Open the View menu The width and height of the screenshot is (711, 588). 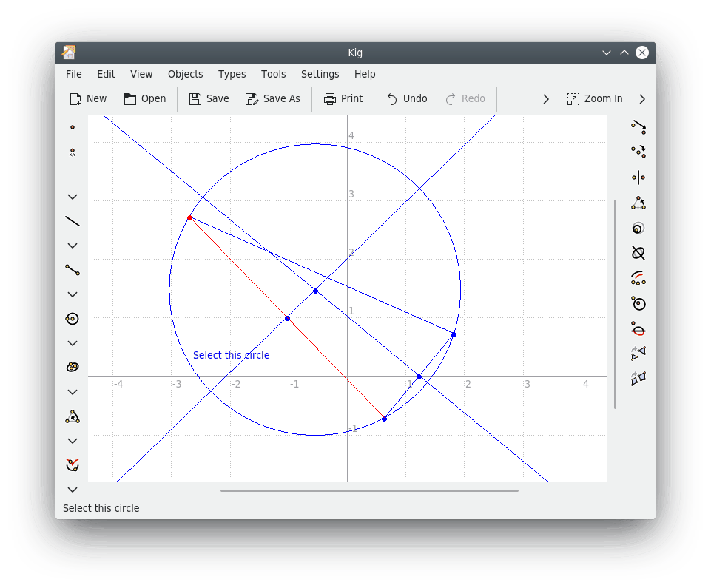(x=141, y=74)
